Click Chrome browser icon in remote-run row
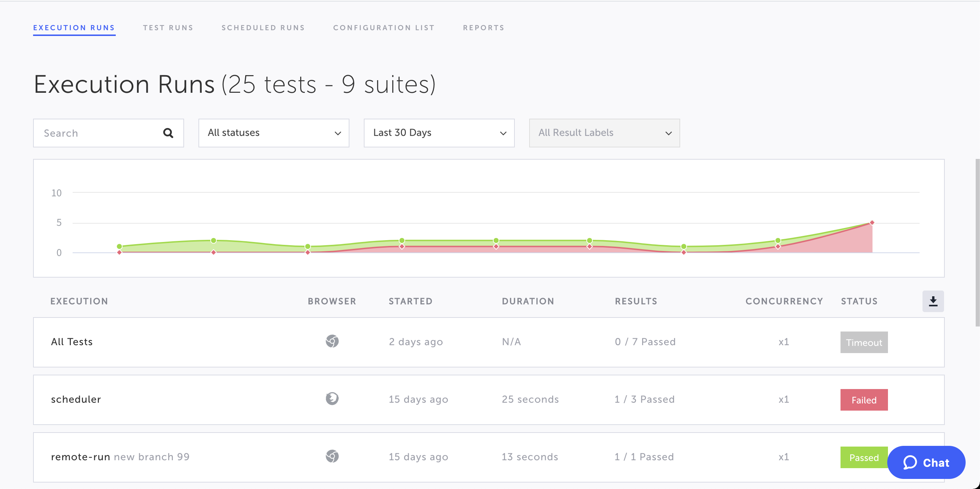 (332, 456)
